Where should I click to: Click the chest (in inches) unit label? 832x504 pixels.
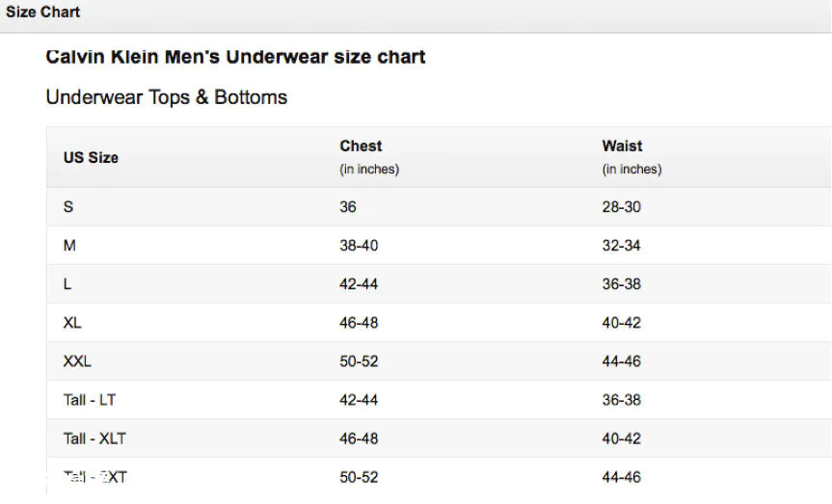tap(369, 170)
